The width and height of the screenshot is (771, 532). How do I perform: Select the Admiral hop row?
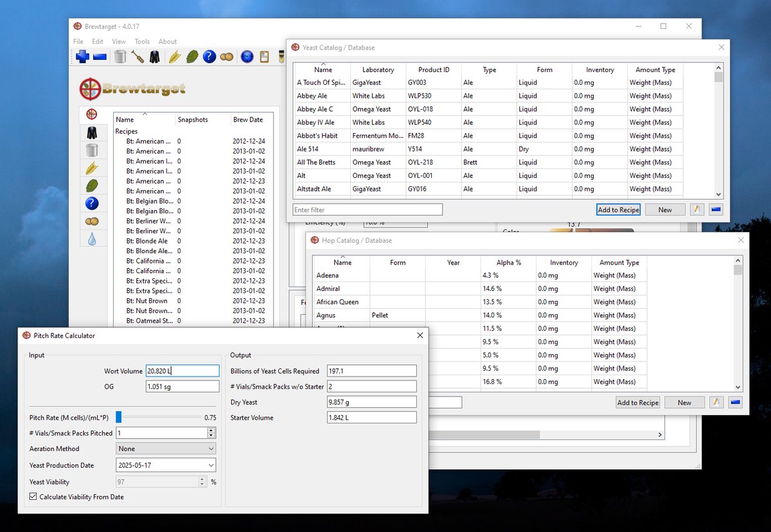pos(479,288)
